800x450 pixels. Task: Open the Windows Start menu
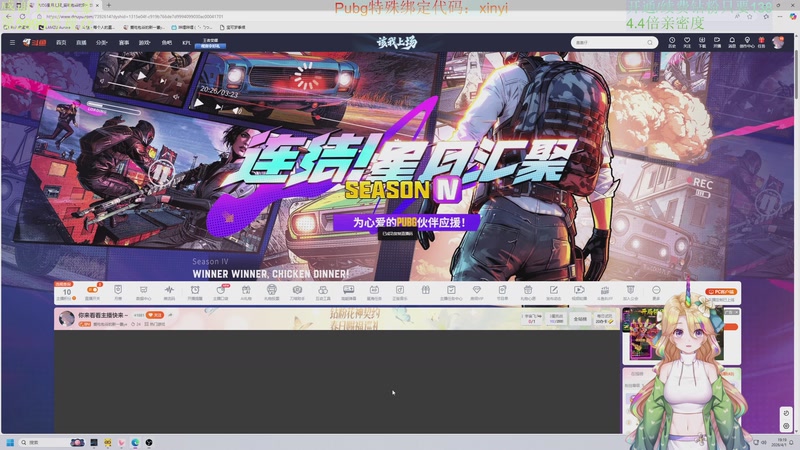pos(10,442)
